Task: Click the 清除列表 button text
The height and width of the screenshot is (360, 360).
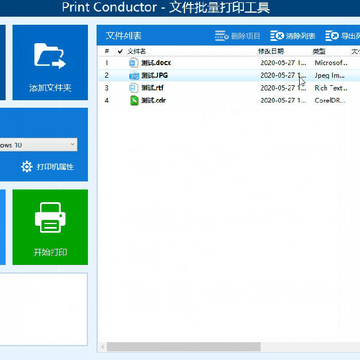Action: point(300,36)
